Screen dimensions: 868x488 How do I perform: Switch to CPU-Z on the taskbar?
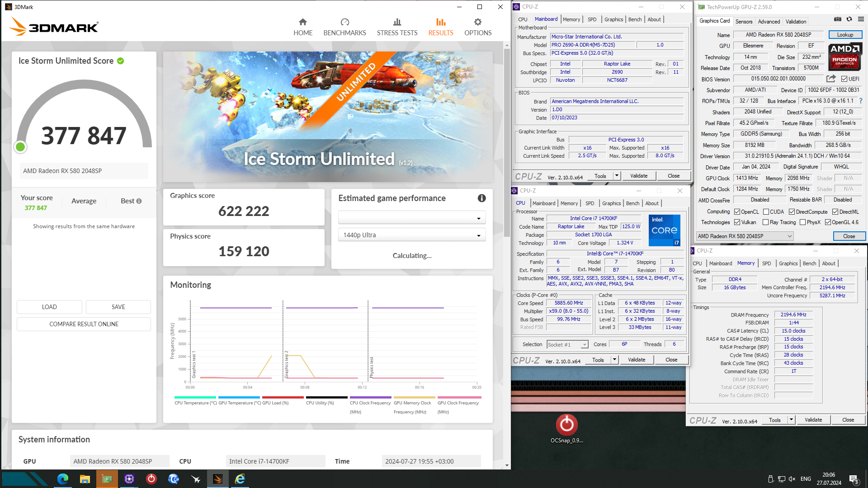(129, 479)
